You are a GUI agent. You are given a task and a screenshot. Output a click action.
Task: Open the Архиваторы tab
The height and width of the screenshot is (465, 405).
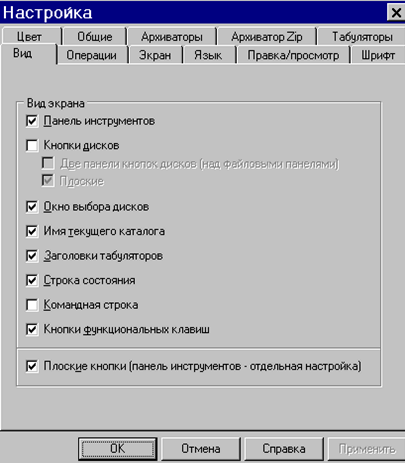172,36
